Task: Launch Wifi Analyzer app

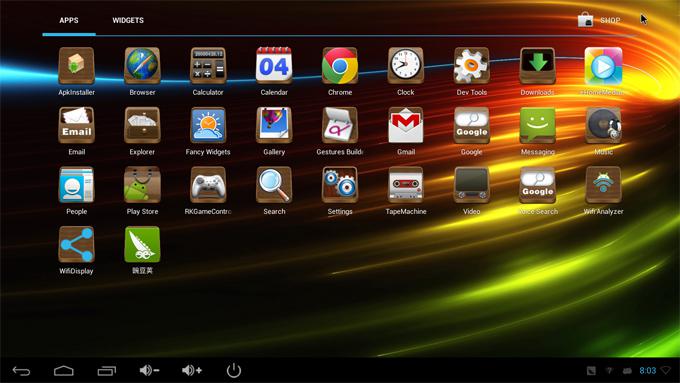Action: click(603, 185)
